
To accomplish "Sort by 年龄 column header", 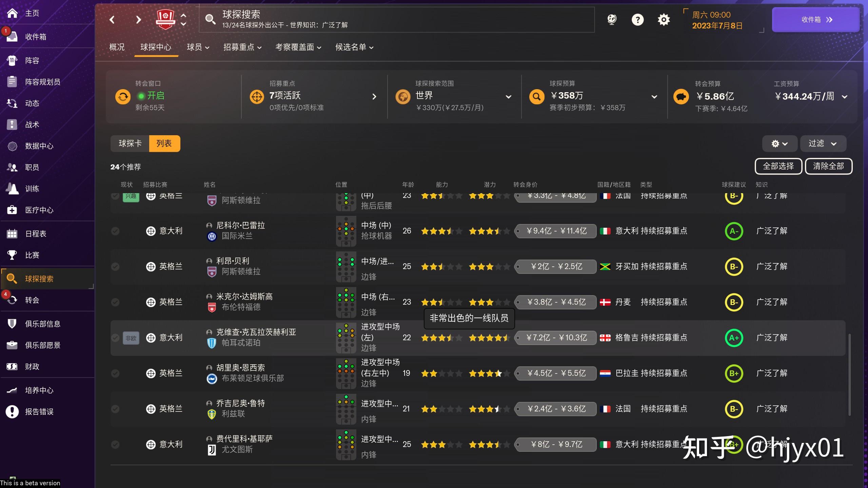I will pos(408,185).
